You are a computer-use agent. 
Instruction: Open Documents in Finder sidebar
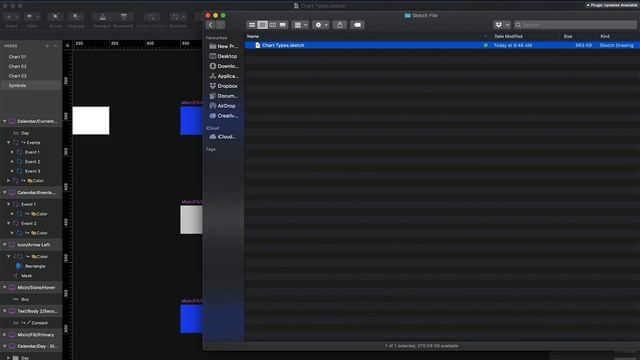pos(223,96)
